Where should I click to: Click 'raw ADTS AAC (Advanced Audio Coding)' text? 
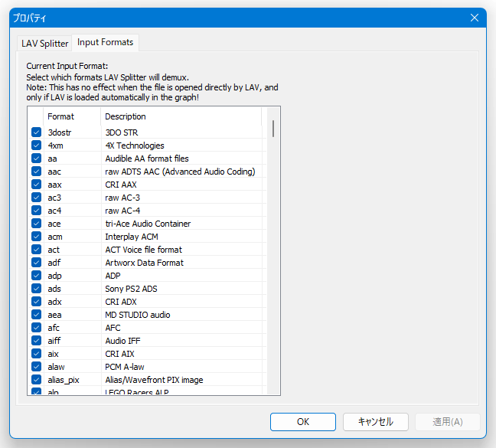(x=180, y=172)
